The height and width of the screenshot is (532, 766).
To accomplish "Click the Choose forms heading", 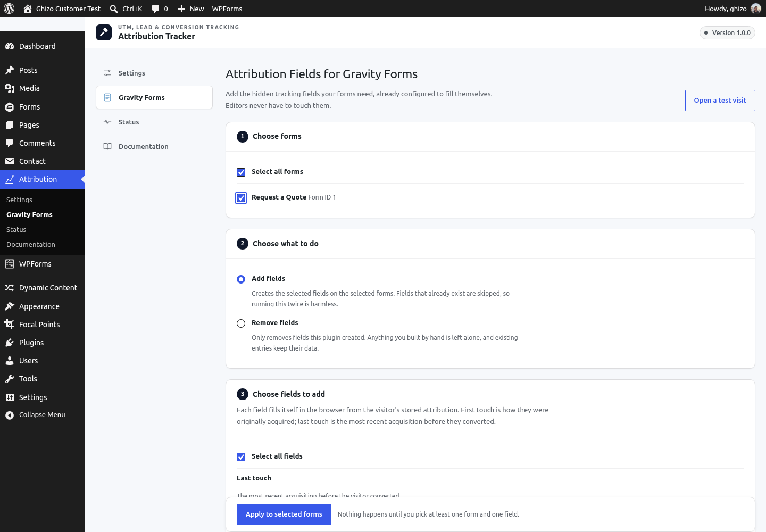I will [x=277, y=136].
